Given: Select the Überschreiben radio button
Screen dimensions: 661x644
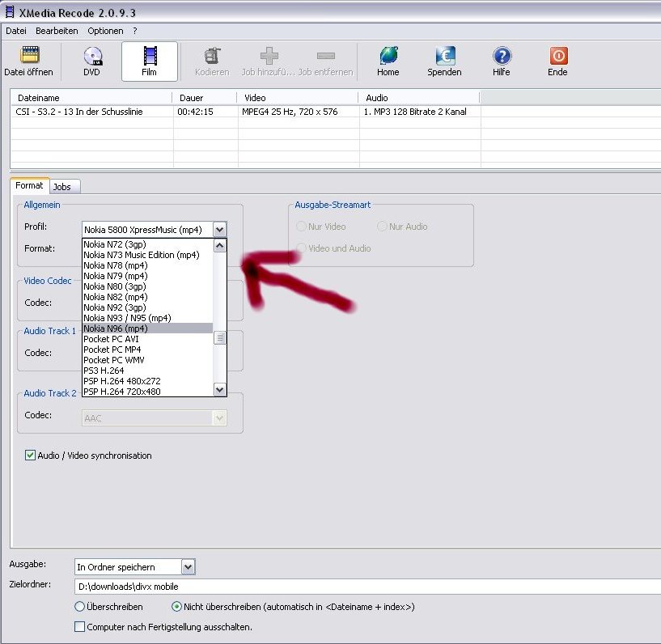Looking at the screenshot, I should [79, 607].
